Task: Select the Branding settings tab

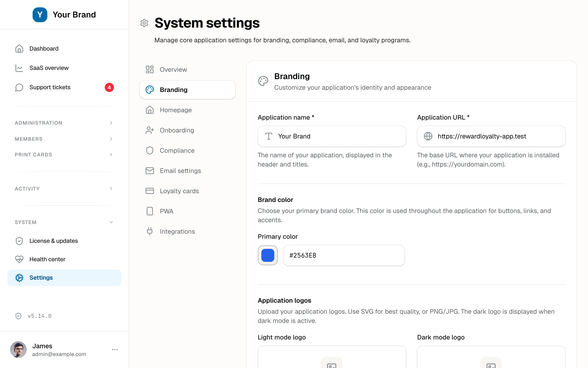Action: [x=187, y=90]
